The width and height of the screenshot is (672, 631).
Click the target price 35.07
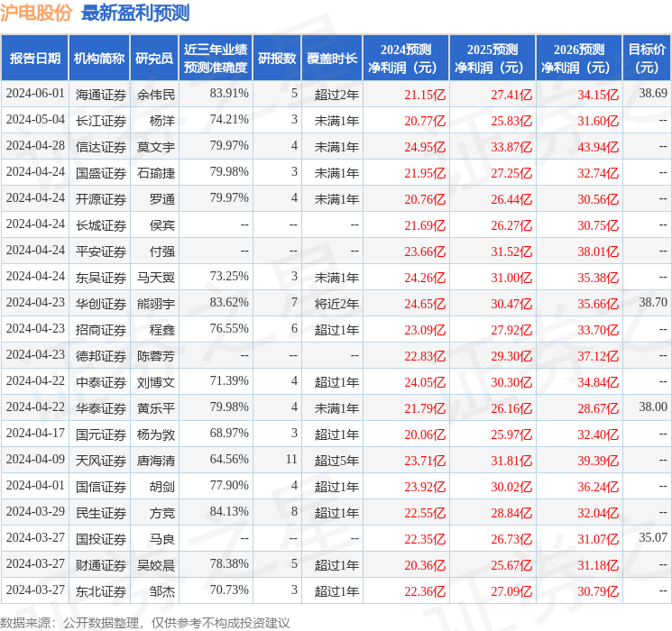point(653,537)
